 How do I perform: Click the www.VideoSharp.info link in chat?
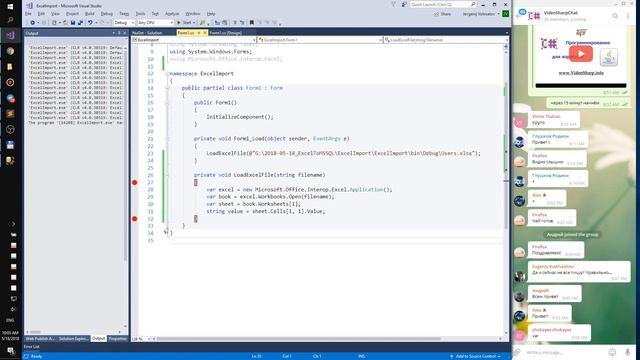pos(581,73)
